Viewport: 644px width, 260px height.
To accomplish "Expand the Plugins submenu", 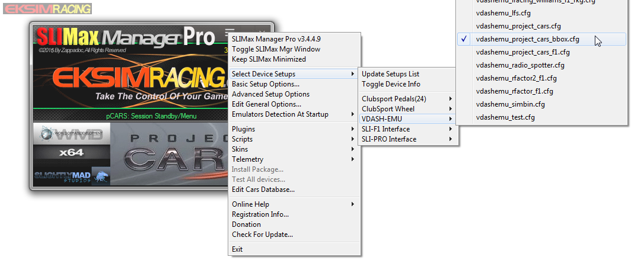I will (x=295, y=129).
